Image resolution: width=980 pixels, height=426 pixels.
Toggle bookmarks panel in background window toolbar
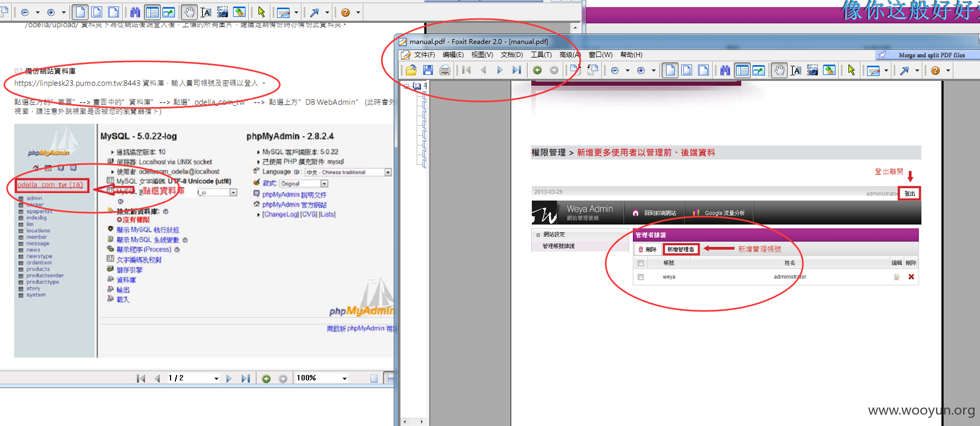point(152,12)
